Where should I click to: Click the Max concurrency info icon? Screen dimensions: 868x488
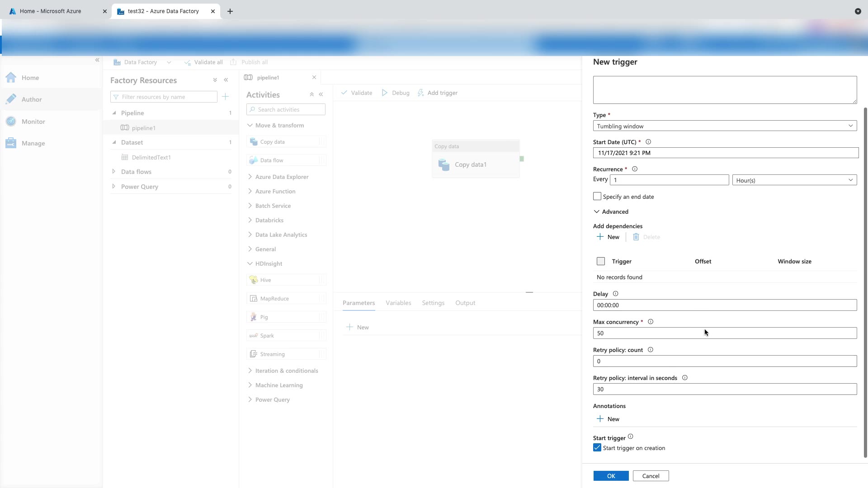click(x=651, y=322)
